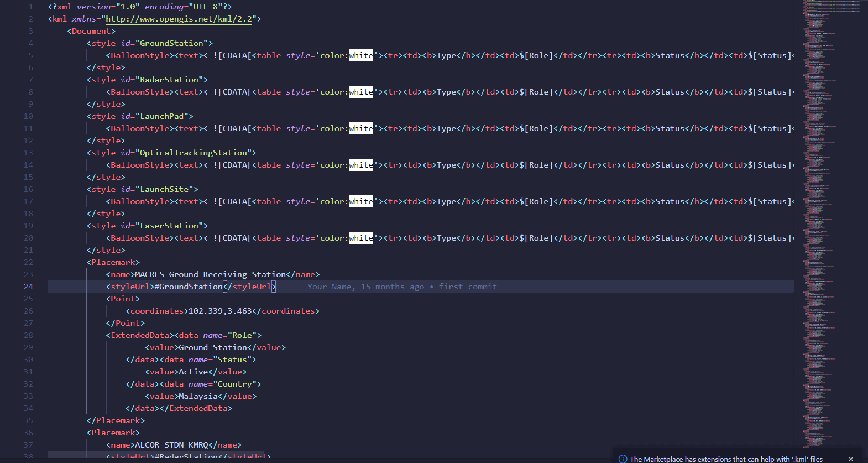Screen dimensions: 868x463
Task: Click the closing style tag on line 21
Action: click(x=106, y=250)
